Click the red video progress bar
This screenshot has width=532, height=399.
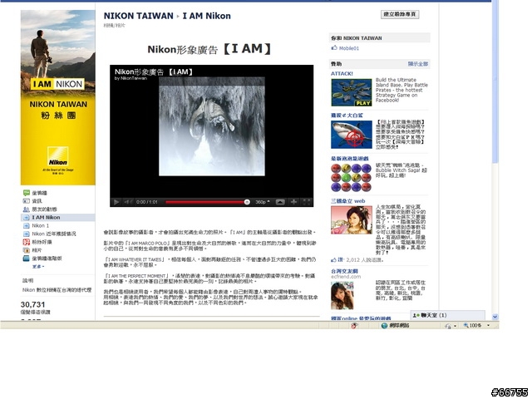pos(205,202)
